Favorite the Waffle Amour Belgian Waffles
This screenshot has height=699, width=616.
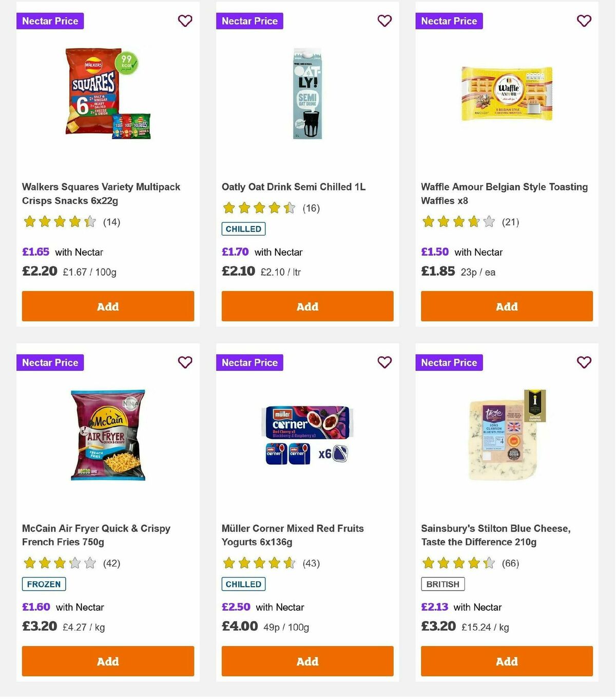[x=584, y=21]
